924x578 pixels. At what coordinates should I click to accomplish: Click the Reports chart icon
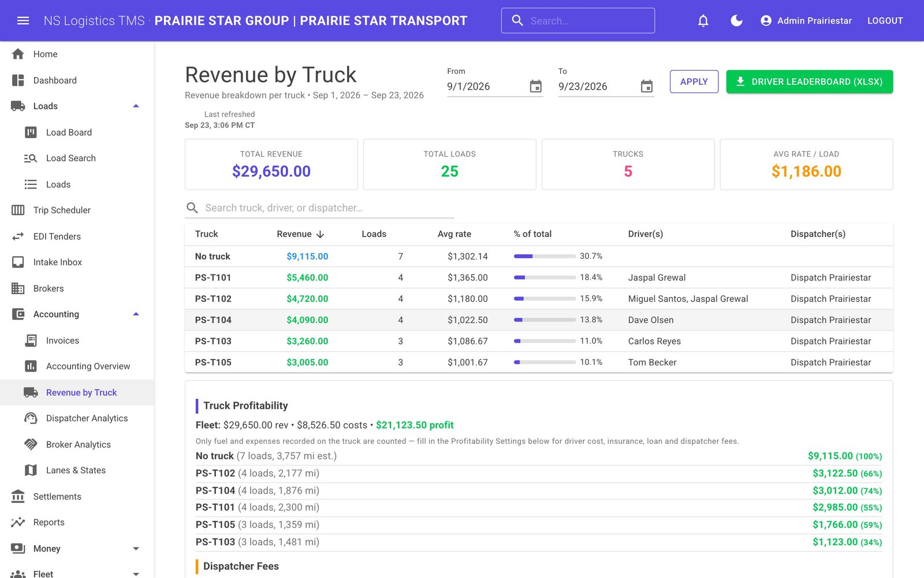click(x=18, y=523)
